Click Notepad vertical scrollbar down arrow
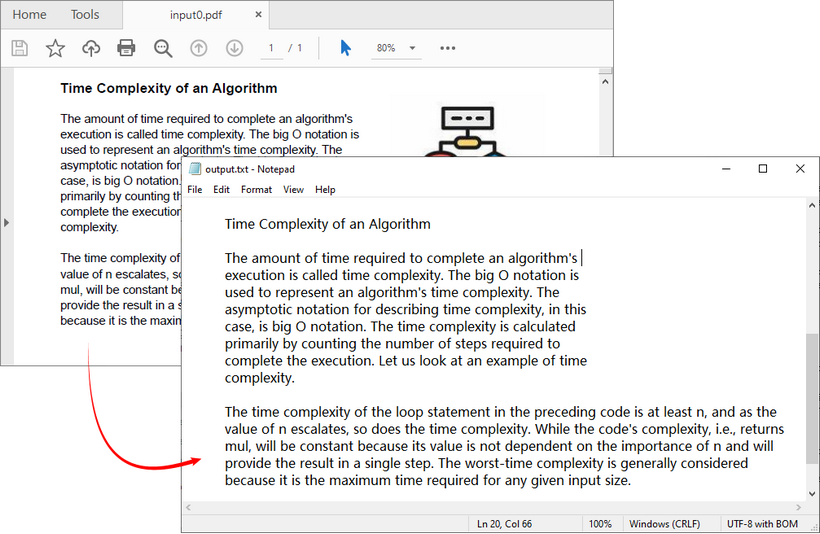This screenshot has width=820, height=534. pos(812,494)
